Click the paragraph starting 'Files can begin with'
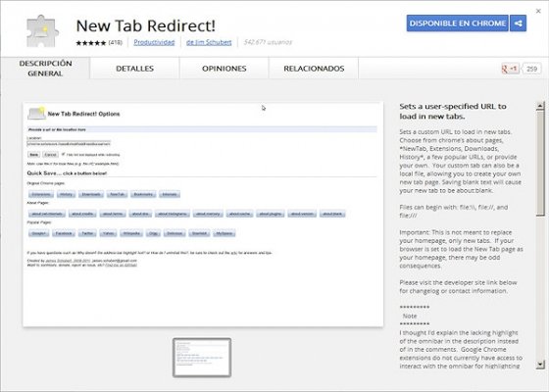 pyautogui.click(x=454, y=212)
